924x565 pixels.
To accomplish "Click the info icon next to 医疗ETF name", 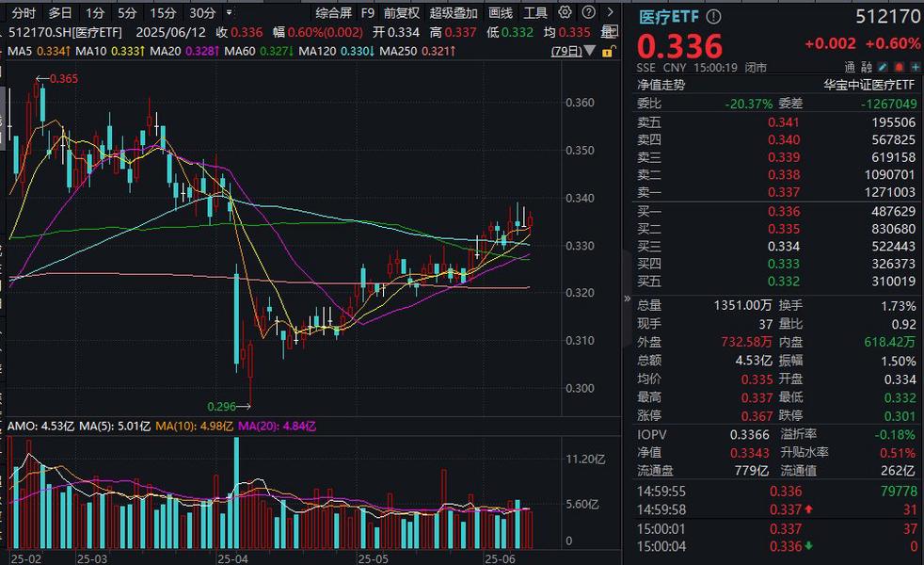I will coord(715,14).
